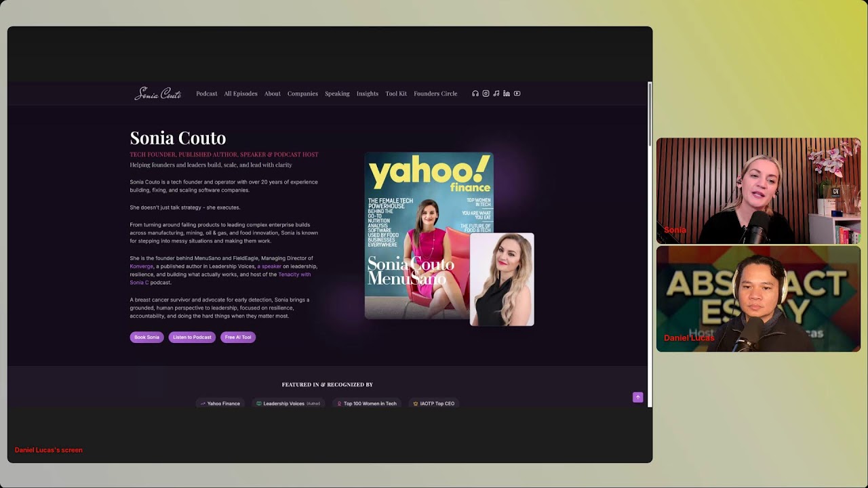This screenshot has width=868, height=488.
Task: Click the "Featured In & Recognized By" heading
Action: [328, 384]
